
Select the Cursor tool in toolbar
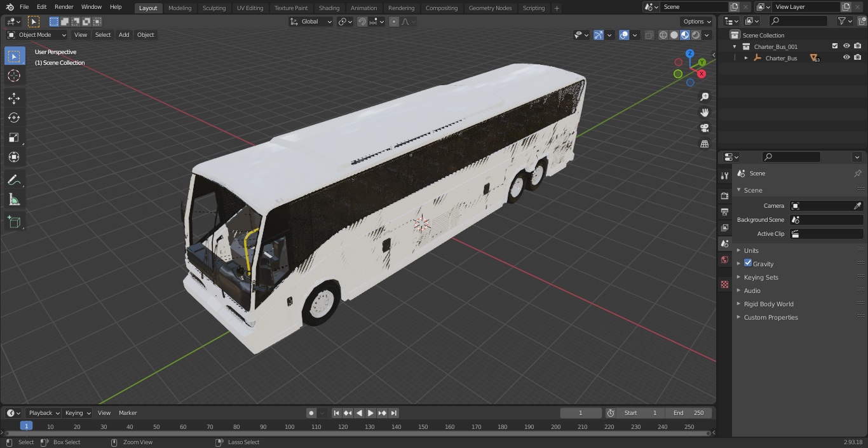(14, 76)
